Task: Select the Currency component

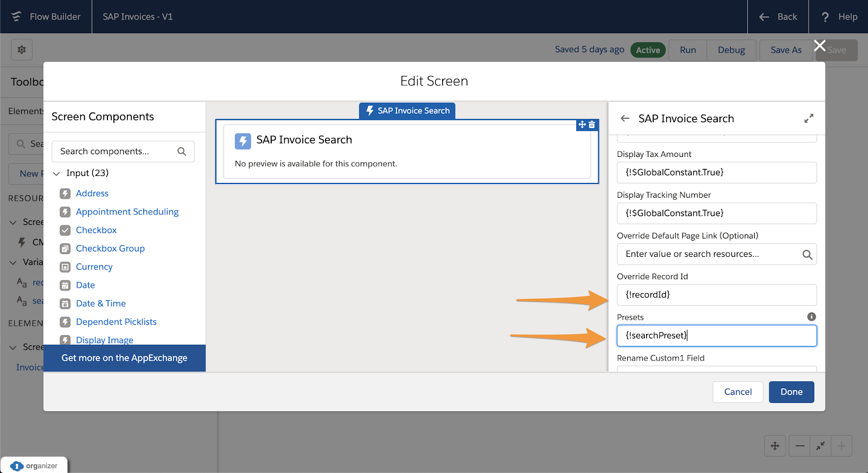Action: 94,267
